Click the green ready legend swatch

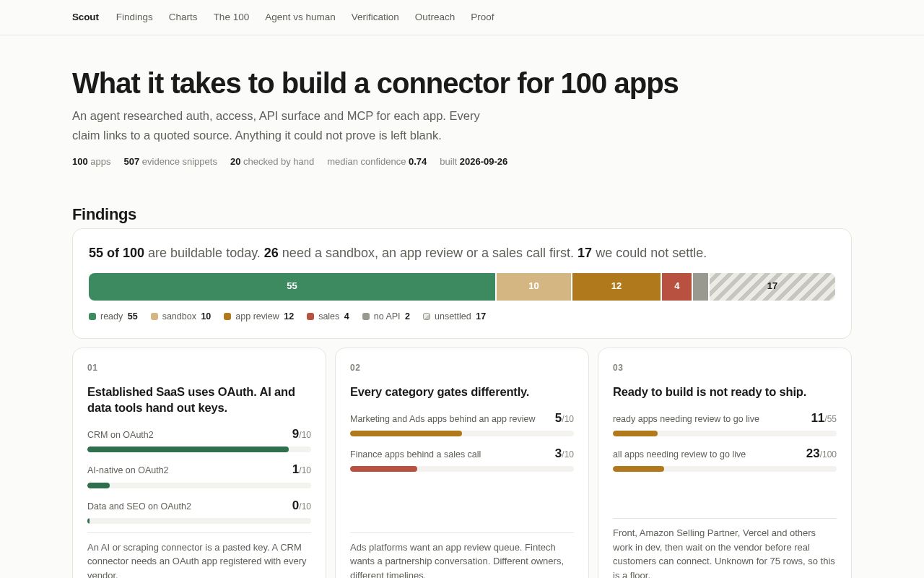tap(92, 316)
